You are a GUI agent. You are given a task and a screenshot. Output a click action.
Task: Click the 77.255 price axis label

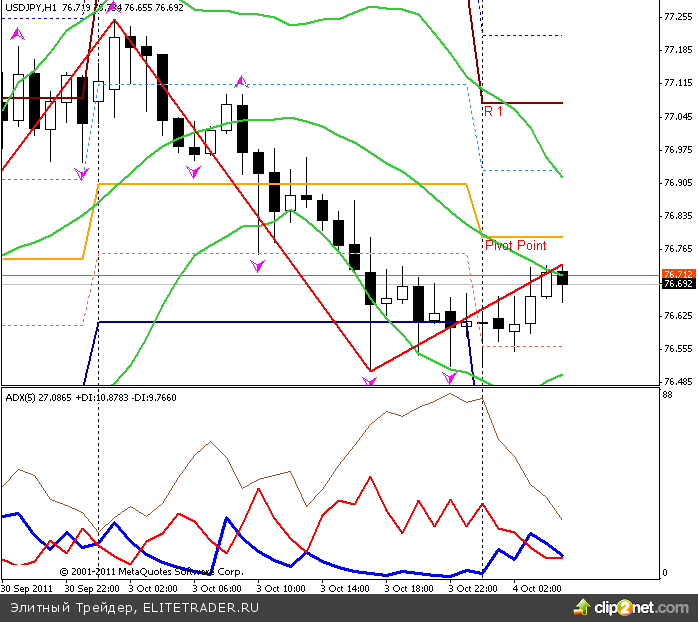coord(678,18)
